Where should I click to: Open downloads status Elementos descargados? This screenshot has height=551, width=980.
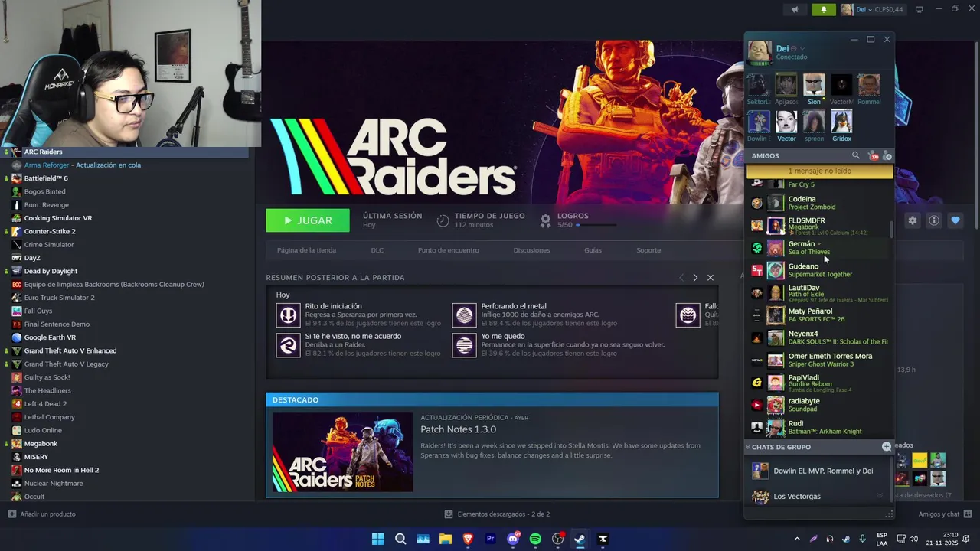coord(497,514)
